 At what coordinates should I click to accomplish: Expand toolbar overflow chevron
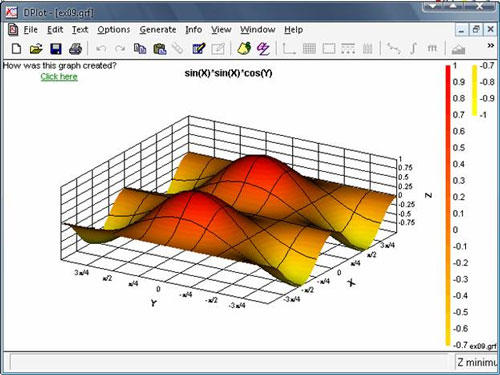click(x=490, y=45)
